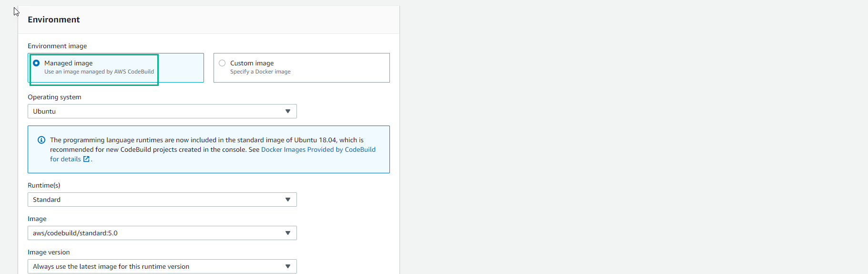Viewport: 868px width, 274px height.
Task: Click the "Image version" field label
Action: (x=49, y=252)
